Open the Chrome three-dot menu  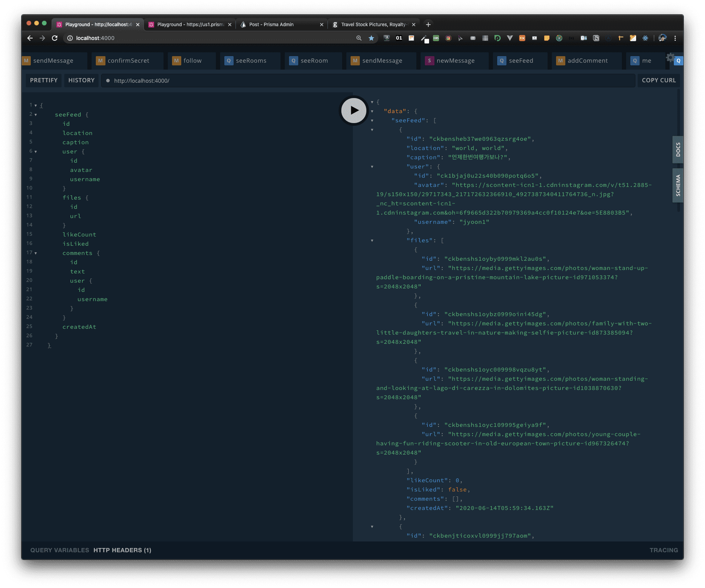[x=675, y=38]
